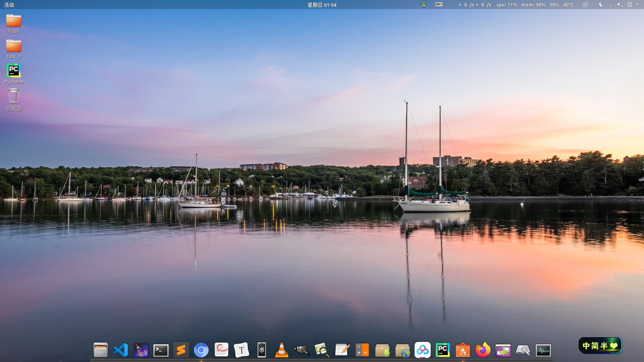Open Baidu Netdisk from the dock
The height and width of the screenshot is (362, 644).
click(423, 350)
